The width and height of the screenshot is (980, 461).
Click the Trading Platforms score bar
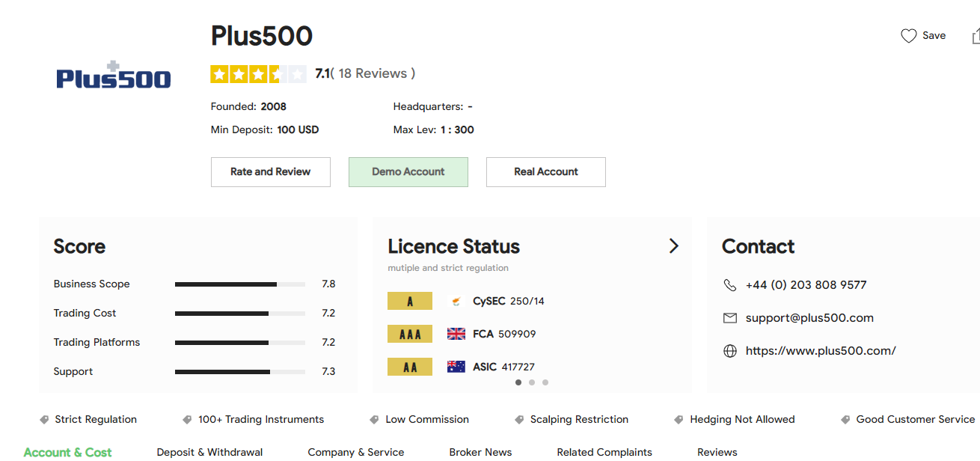[x=240, y=343]
